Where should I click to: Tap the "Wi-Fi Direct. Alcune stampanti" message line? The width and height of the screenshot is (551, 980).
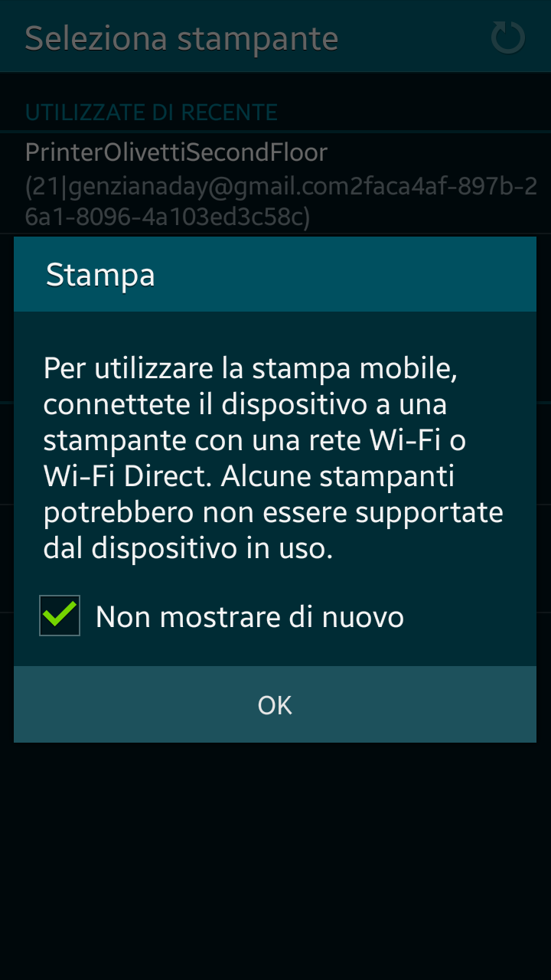[249, 476]
